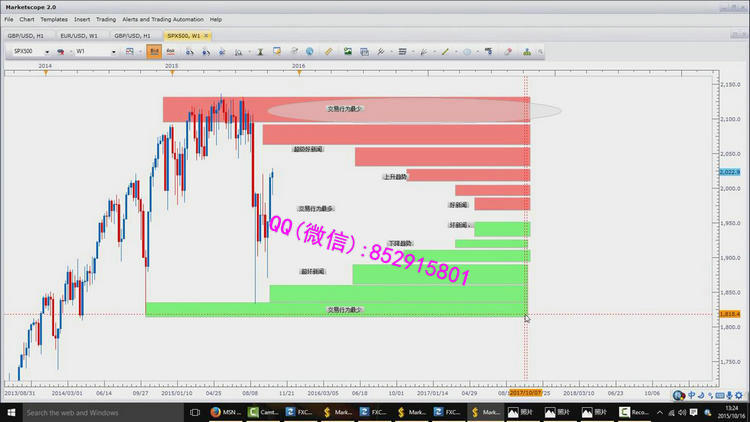Open the Templates menu
This screenshot has height=422, width=750.
54,19
